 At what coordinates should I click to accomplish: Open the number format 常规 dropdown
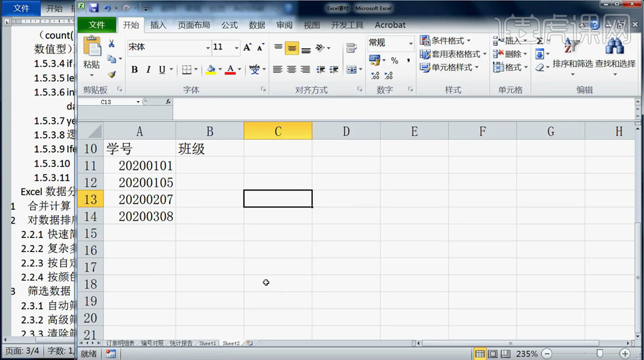coord(410,43)
